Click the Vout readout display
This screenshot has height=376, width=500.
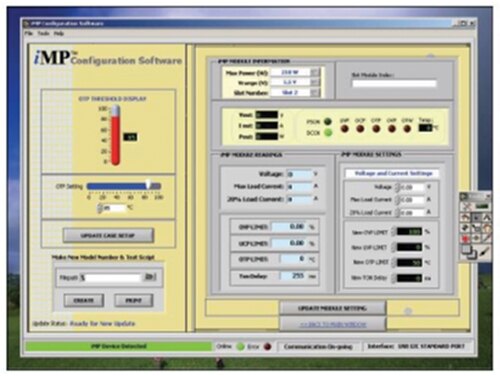click(x=266, y=115)
